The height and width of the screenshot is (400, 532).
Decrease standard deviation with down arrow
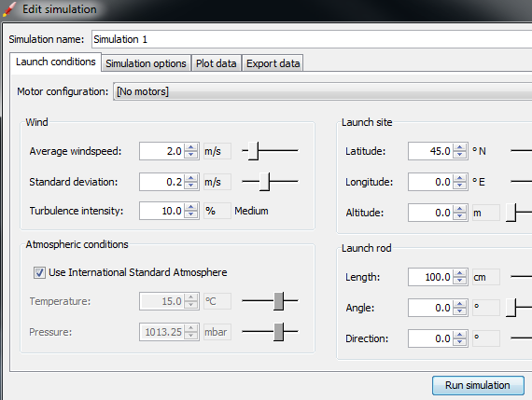click(191, 186)
